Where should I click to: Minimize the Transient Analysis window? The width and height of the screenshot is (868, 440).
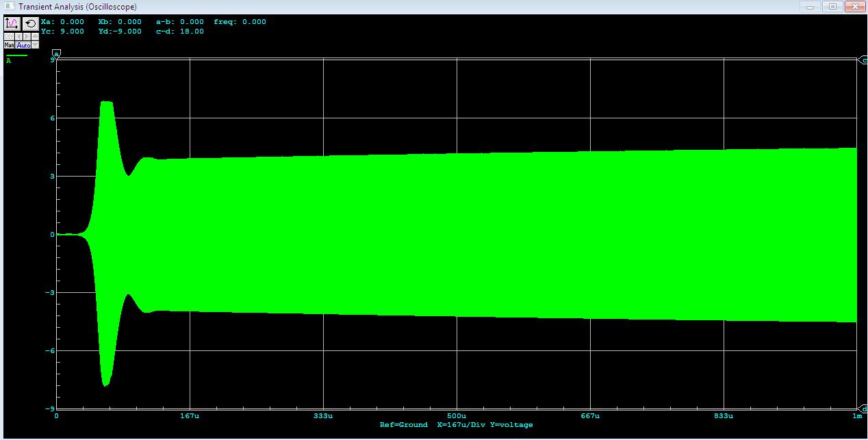811,7
